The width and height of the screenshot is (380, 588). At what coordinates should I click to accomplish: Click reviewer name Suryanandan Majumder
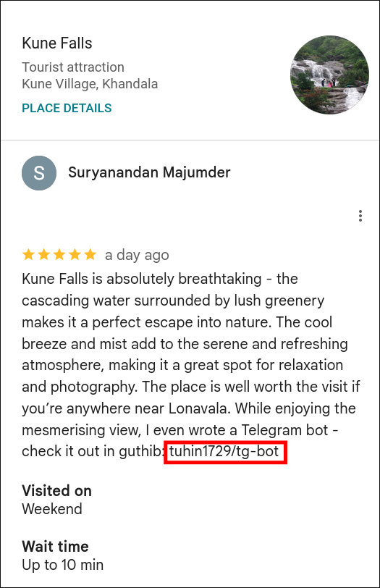click(x=149, y=172)
